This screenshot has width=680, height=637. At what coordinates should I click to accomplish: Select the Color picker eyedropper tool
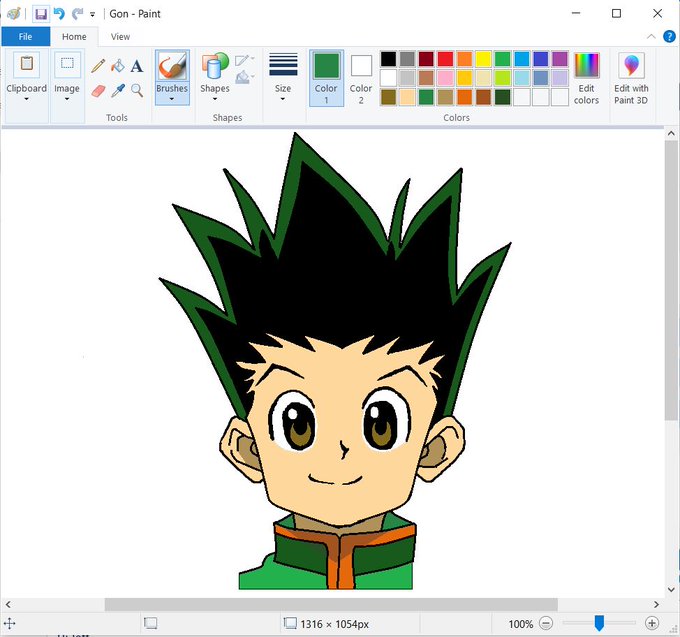tap(118, 91)
